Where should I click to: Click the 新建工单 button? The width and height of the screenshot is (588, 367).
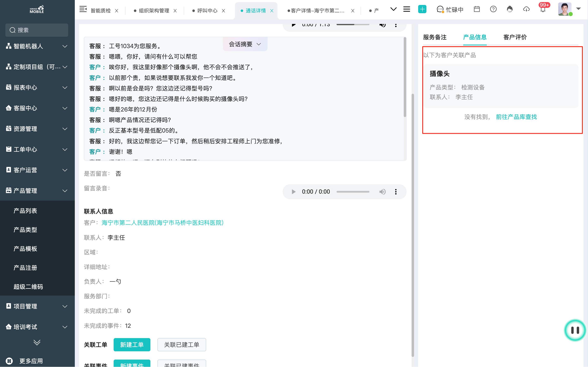pos(132,345)
